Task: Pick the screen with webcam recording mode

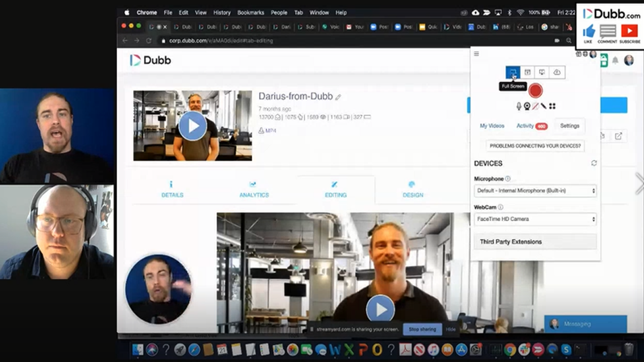Action: [x=542, y=72]
